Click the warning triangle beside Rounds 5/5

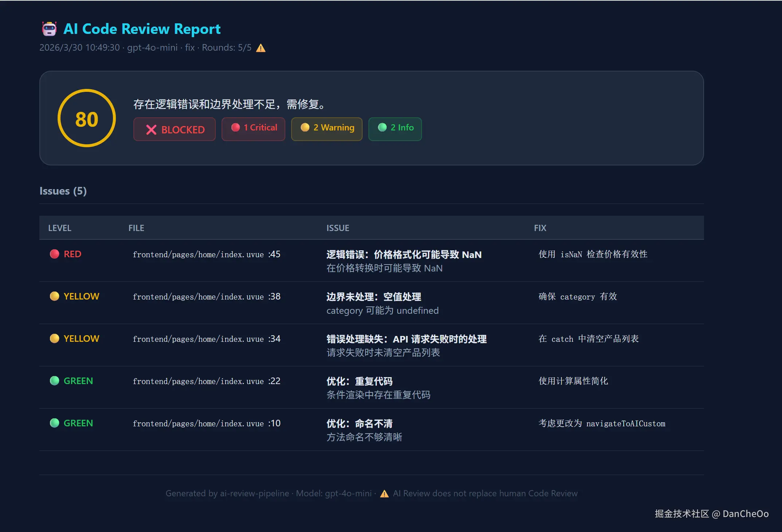tap(261, 48)
